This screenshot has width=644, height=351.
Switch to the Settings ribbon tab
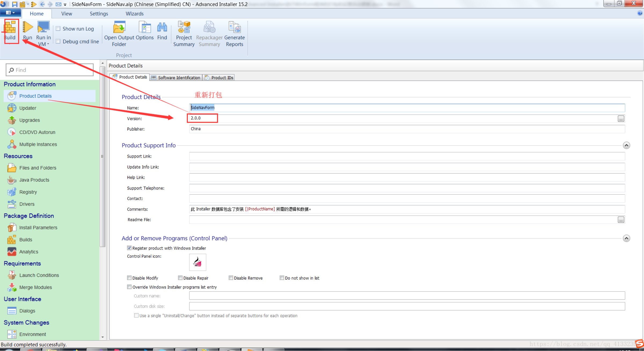point(99,14)
